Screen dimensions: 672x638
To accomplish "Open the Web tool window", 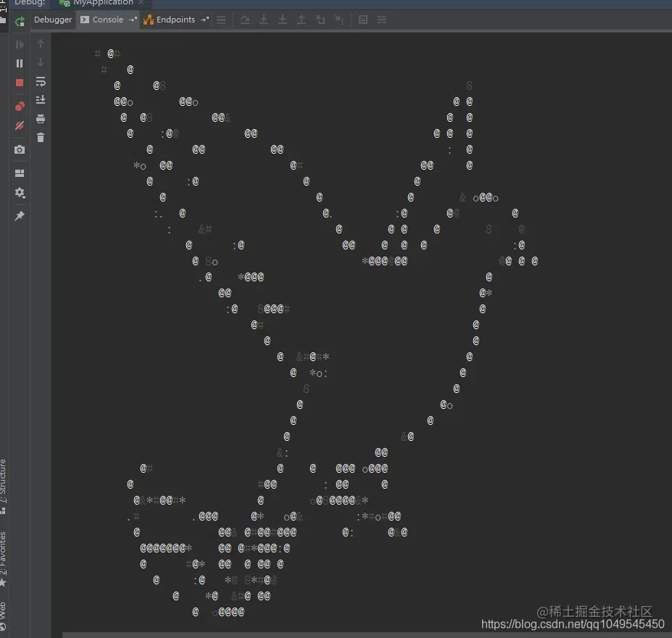I will pyautogui.click(x=3, y=616).
